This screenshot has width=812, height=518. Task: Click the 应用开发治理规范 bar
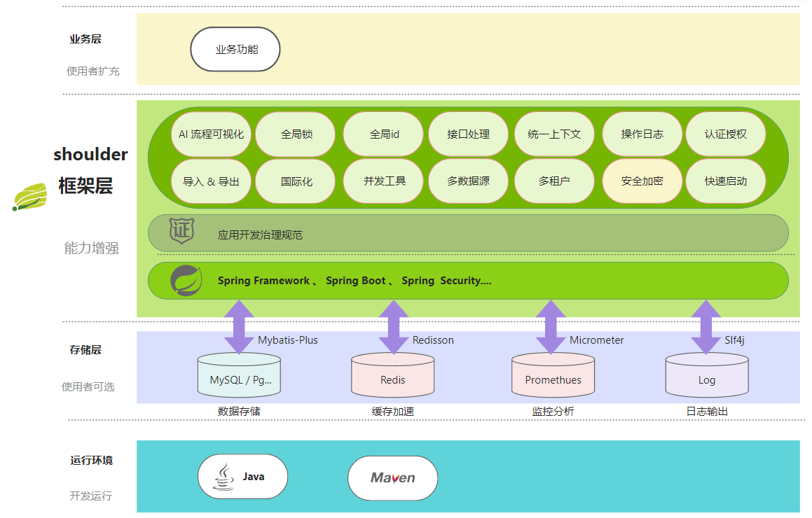468,233
